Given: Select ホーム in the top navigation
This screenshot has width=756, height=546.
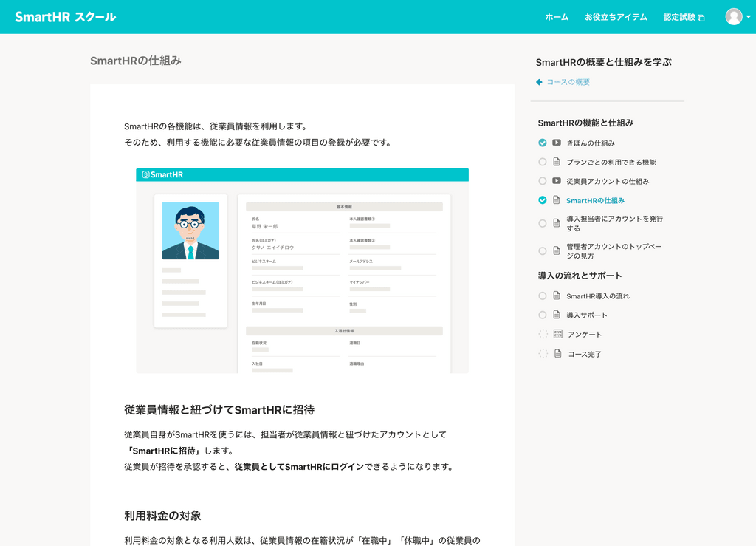Looking at the screenshot, I should (x=557, y=17).
